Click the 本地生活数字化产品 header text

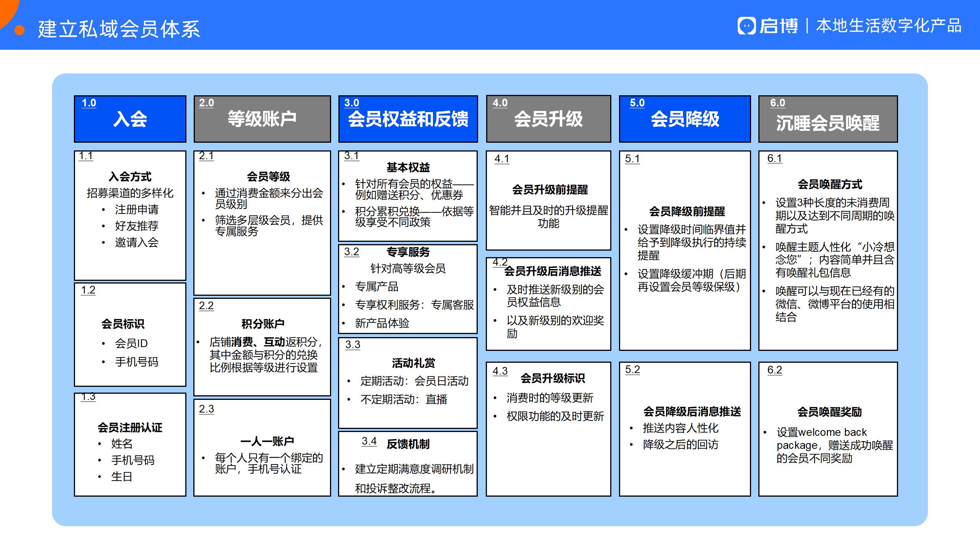889,26
